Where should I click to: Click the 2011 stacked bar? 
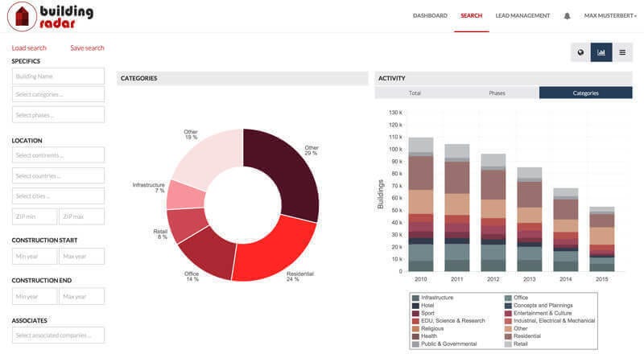click(457, 208)
